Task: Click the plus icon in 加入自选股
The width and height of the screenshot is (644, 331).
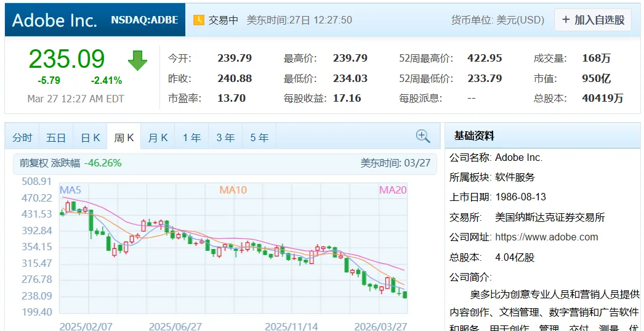Action: (x=566, y=19)
